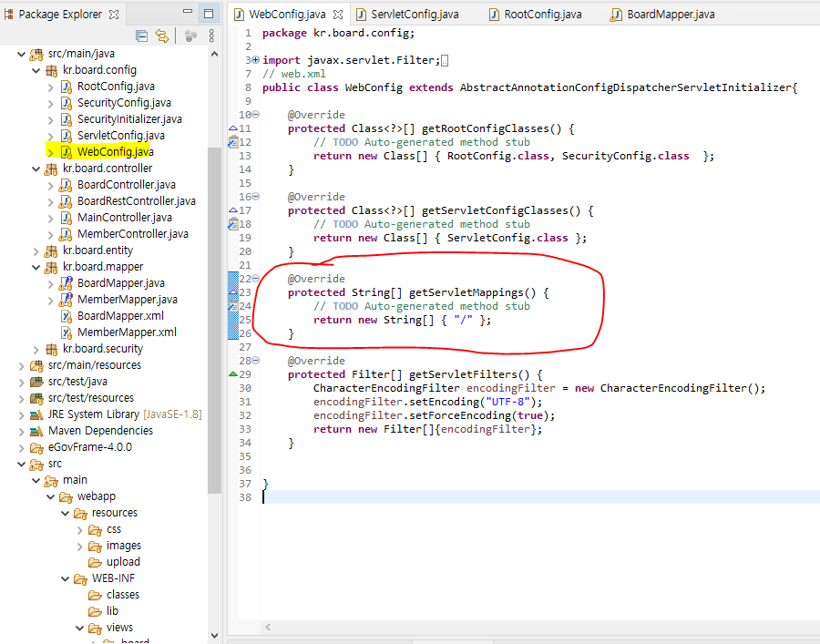
Task: Close the Package Explorer view tab
Action: [x=114, y=15]
